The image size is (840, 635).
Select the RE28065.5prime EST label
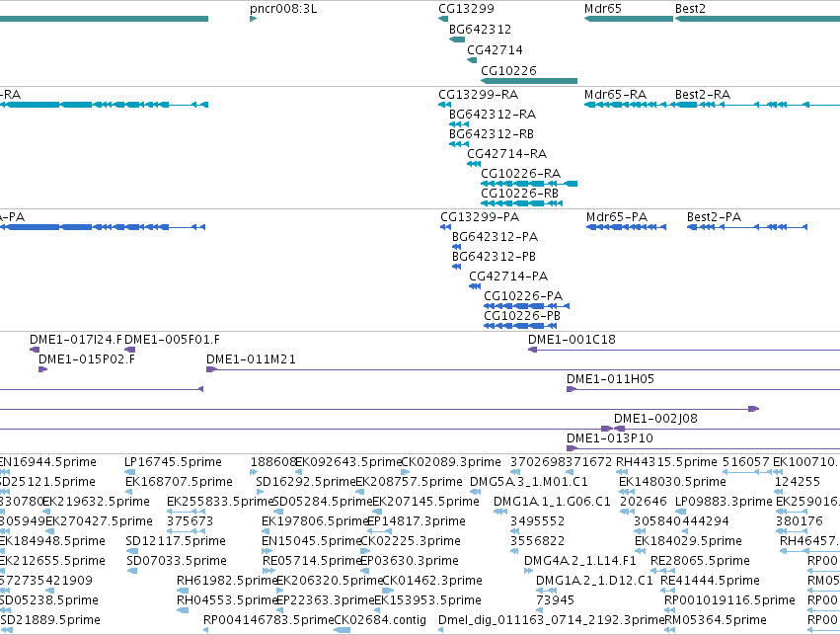[700, 561]
